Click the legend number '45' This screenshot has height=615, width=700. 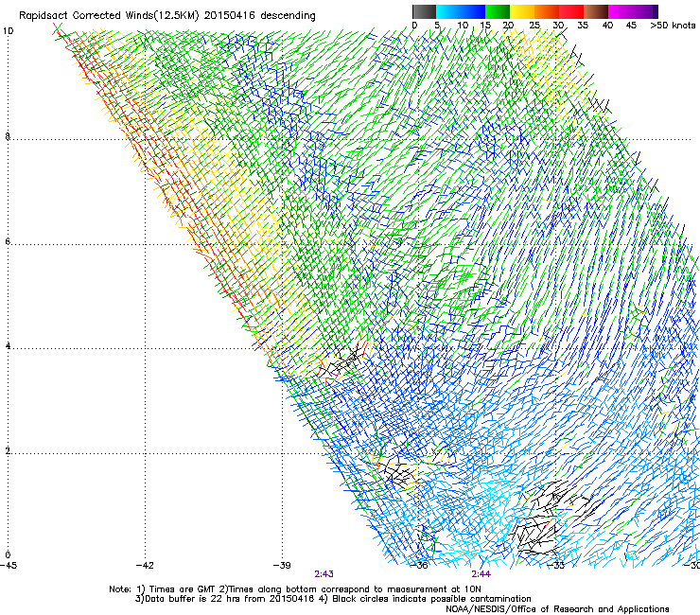(631, 26)
